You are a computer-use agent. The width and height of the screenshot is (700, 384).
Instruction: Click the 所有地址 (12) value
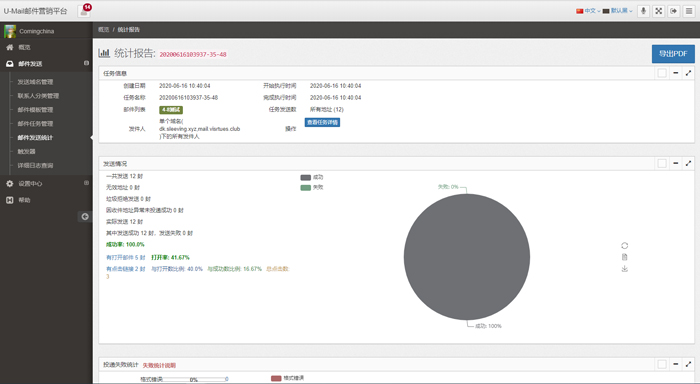[327, 109]
